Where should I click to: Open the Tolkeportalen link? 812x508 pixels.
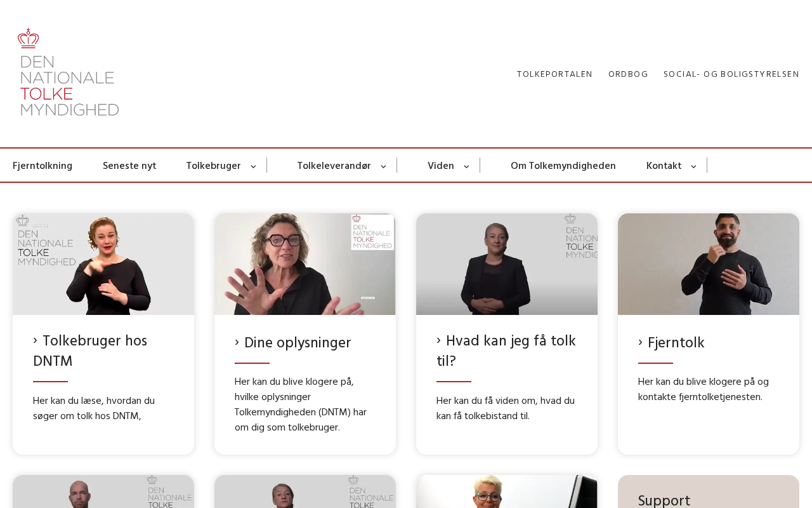click(554, 74)
